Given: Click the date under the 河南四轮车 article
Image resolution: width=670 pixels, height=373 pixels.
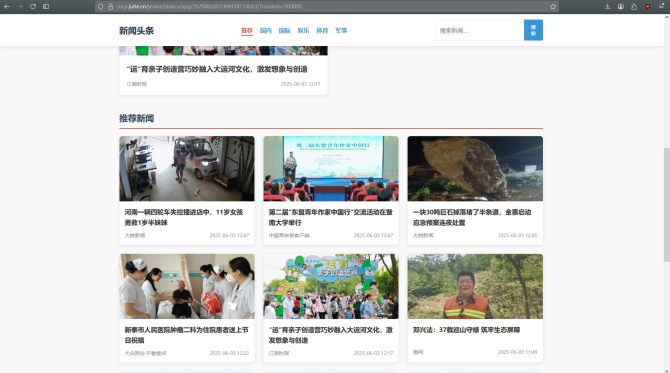Looking at the screenshot, I should pos(229,235).
